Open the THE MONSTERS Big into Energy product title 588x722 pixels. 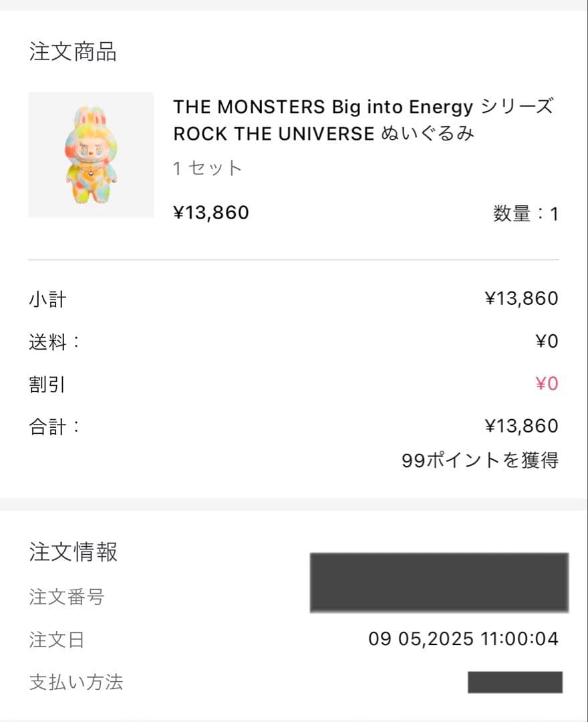click(363, 120)
